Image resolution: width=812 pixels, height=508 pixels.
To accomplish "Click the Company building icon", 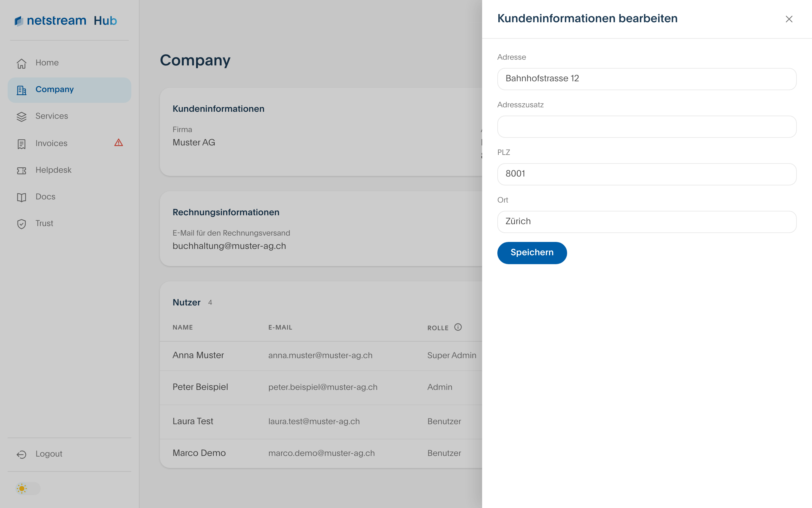I will [x=22, y=90].
